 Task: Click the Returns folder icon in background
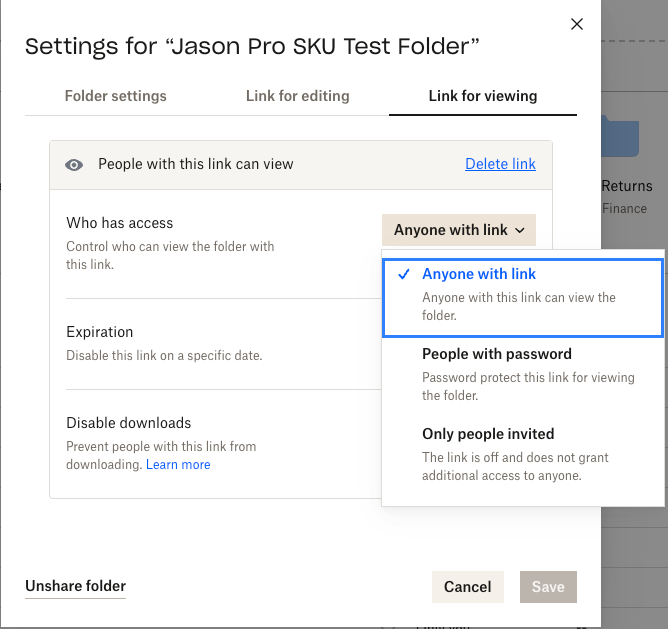click(x=621, y=137)
